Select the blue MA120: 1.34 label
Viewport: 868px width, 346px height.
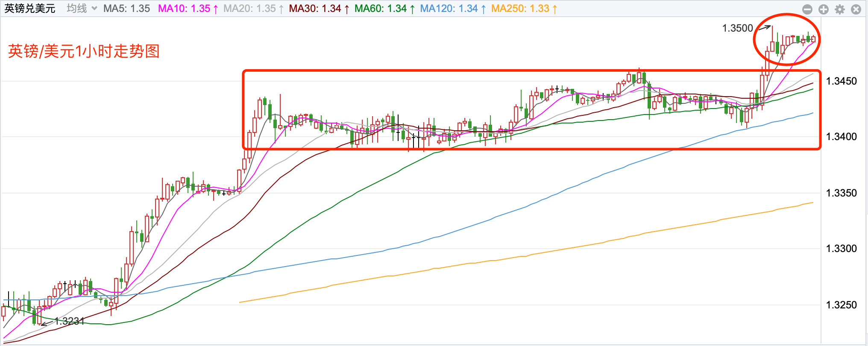pyautogui.click(x=453, y=9)
